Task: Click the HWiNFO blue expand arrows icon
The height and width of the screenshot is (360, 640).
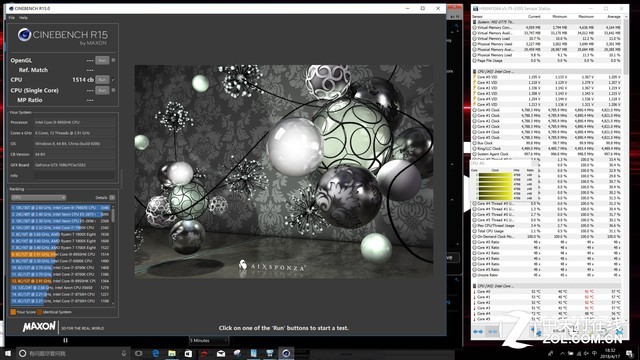Action: (x=478, y=332)
